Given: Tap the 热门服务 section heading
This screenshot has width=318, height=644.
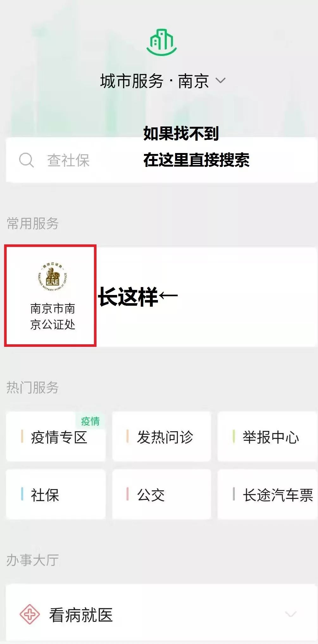Looking at the screenshot, I should point(33,388).
